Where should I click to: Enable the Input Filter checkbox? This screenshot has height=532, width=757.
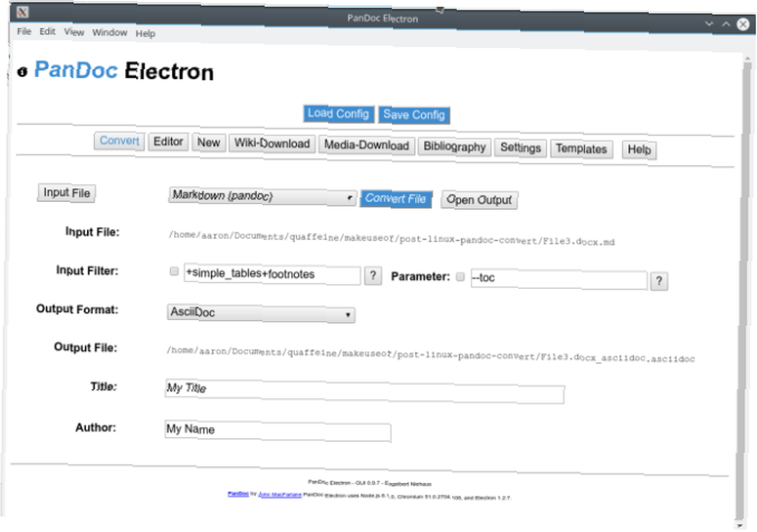tap(174, 272)
